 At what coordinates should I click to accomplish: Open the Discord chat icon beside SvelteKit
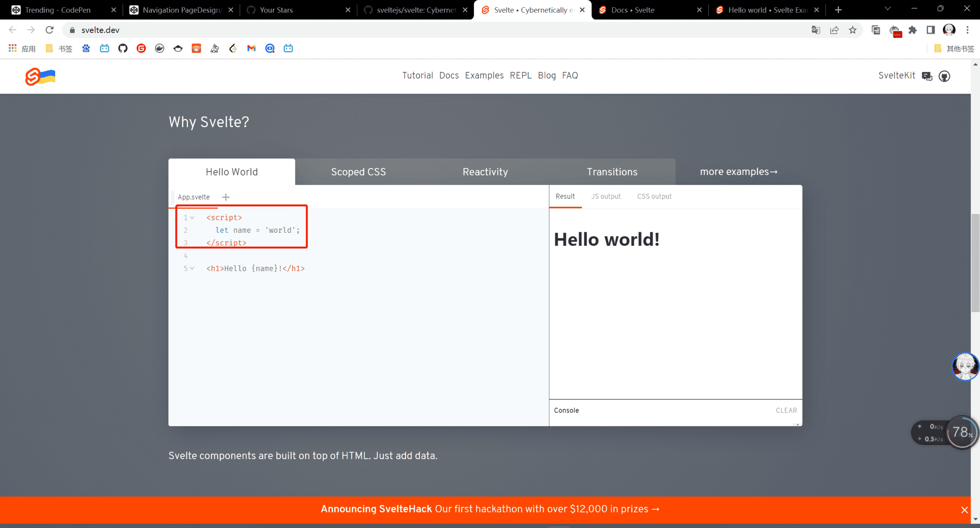927,76
